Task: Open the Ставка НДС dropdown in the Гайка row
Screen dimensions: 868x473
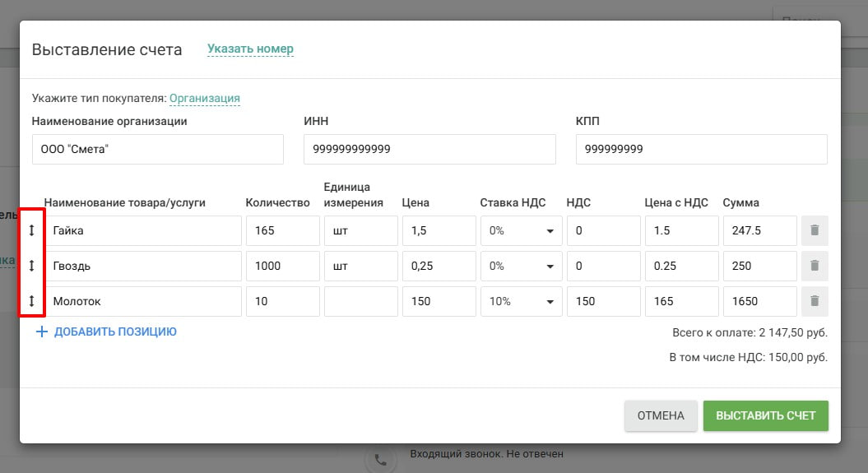Action: [521, 230]
